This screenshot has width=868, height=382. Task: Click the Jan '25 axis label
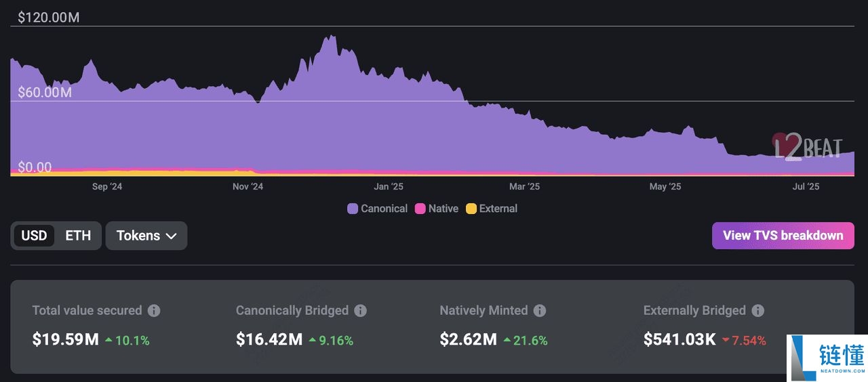389,187
